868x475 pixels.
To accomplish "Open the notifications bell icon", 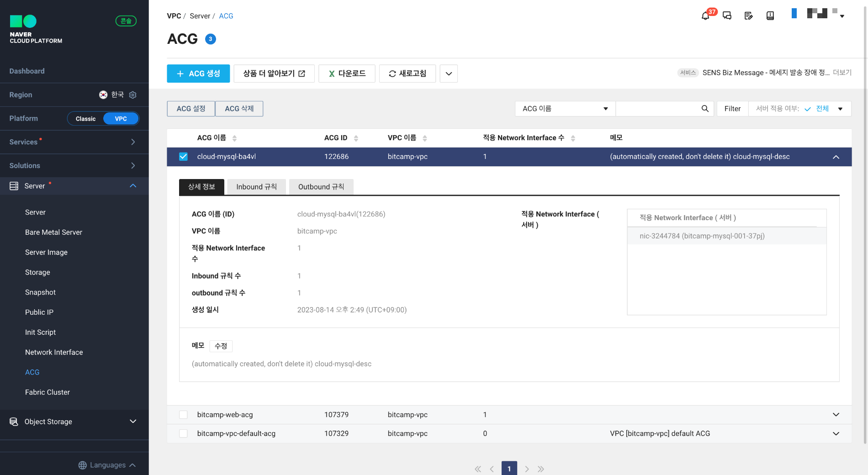I will click(x=705, y=16).
